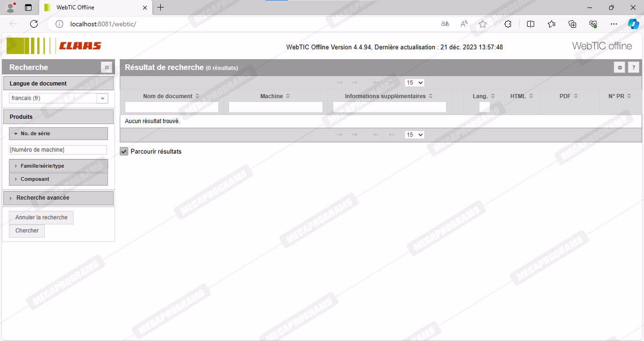Viewport: 644px width, 341px height.
Task: Toggle the Parcourir résultats checkbox
Action: (124, 151)
